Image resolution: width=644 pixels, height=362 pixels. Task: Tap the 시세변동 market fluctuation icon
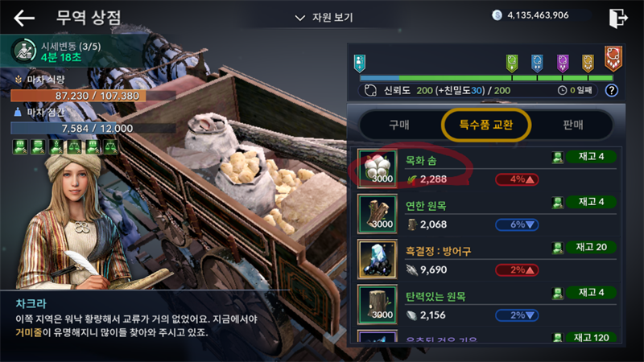[x=25, y=51]
